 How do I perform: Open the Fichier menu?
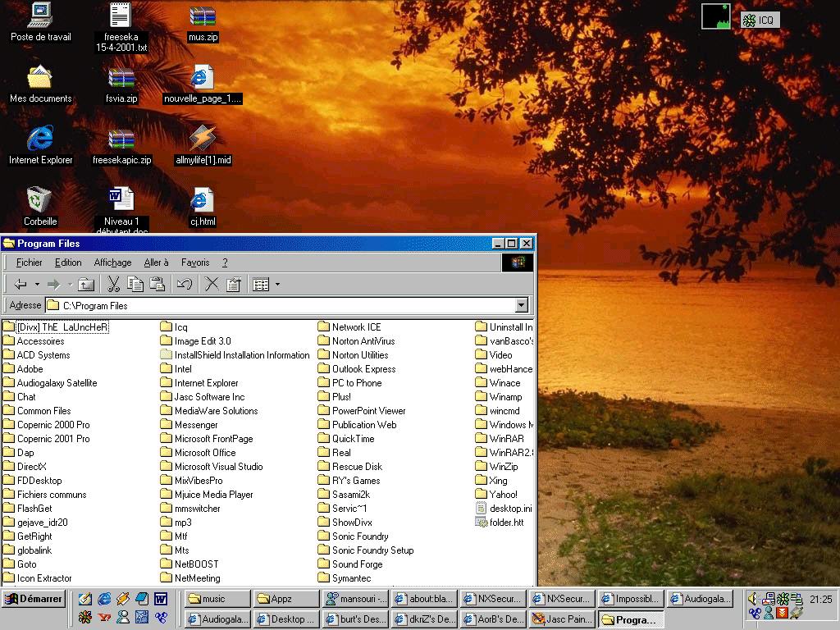[x=30, y=262]
